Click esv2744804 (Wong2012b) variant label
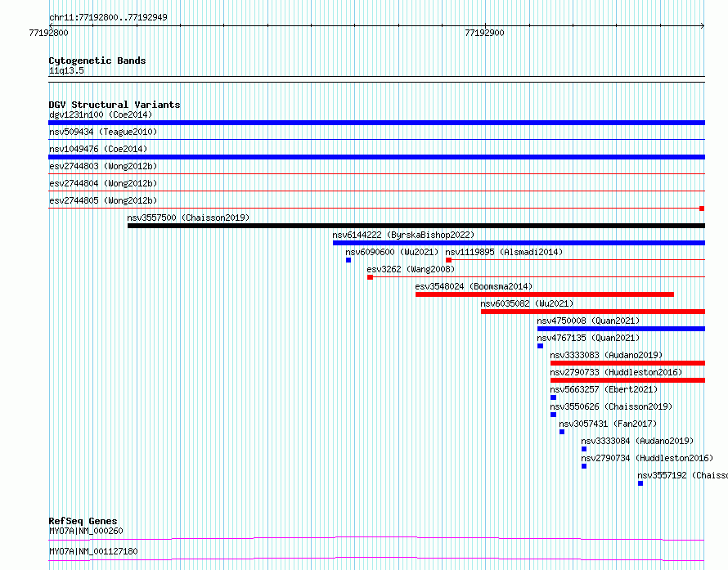 [103, 183]
